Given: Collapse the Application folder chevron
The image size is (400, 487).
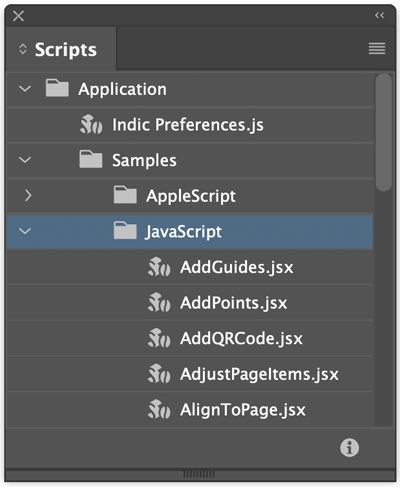Looking at the screenshot, I should coord(25,89).
